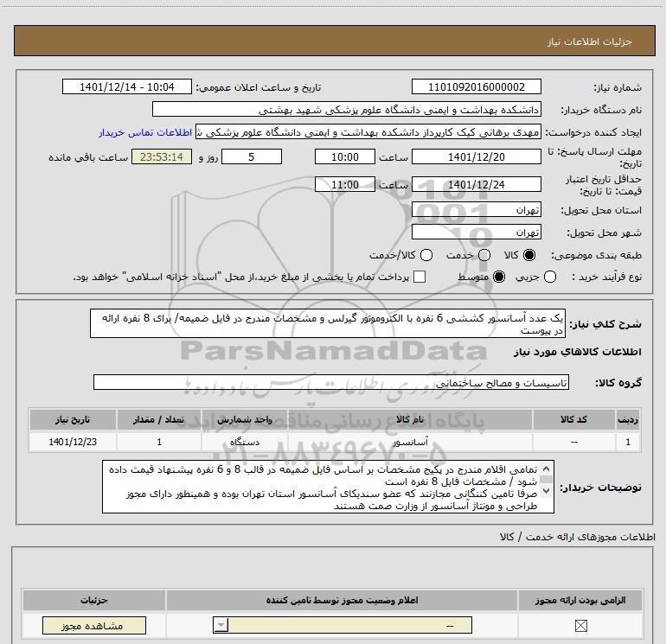The image size is (666, 644).
Task: Click the واحد شمارش column header
Action: (245, 419)
